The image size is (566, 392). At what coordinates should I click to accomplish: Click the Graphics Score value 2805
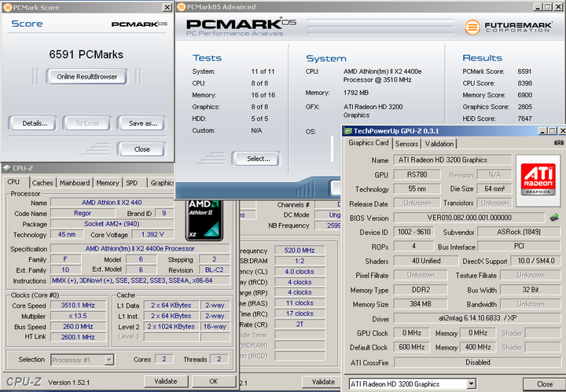pyautogui.click(x=525, y=107)
